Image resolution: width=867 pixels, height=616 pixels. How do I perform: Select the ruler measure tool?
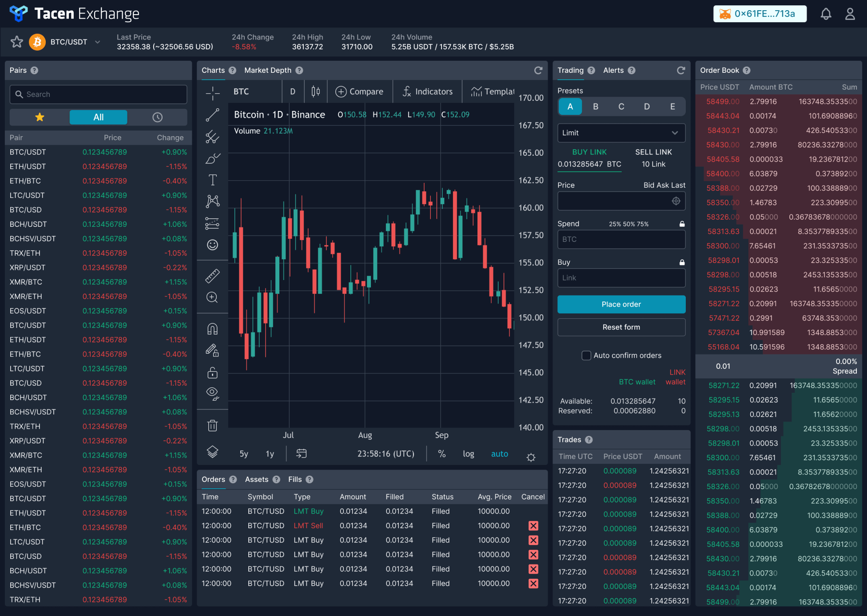click(x=212, y=276)
